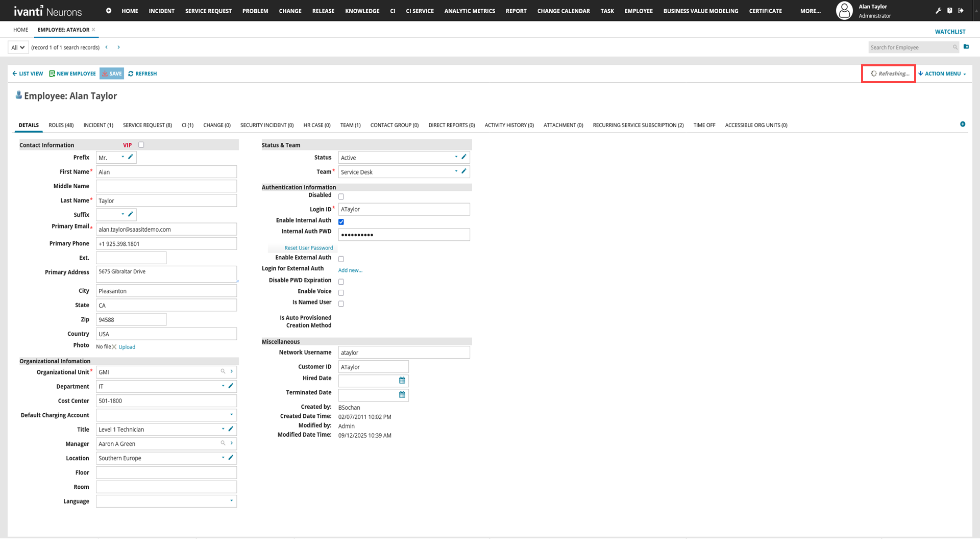This screenshot has height=551, width=980.
Task: Add tab with plus icon at right
Action: click(963, 124)
